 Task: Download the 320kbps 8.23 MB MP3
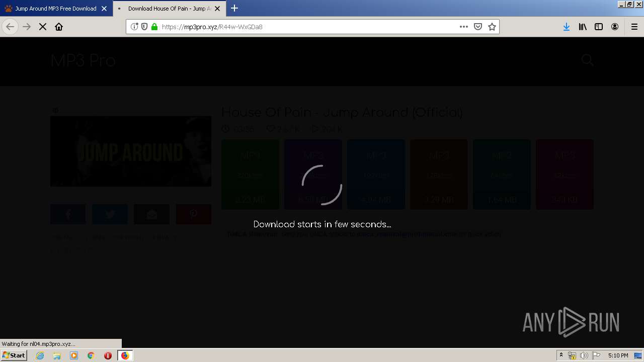point(250,174)
